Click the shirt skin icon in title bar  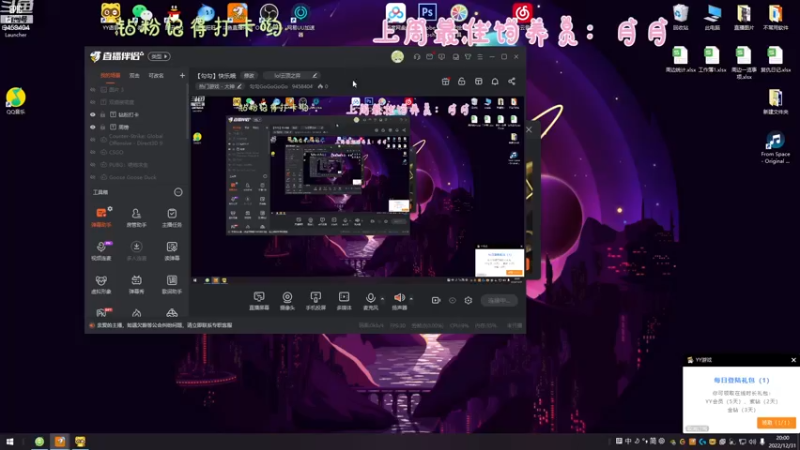[468, 57]
